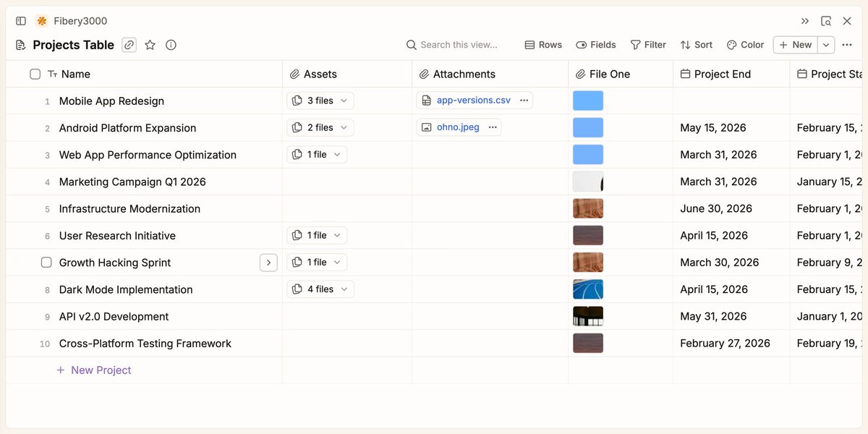Screen dimensions: 868x434
Task: Select Dark Mode Implementation name cell
Action: tap(126, 289)
